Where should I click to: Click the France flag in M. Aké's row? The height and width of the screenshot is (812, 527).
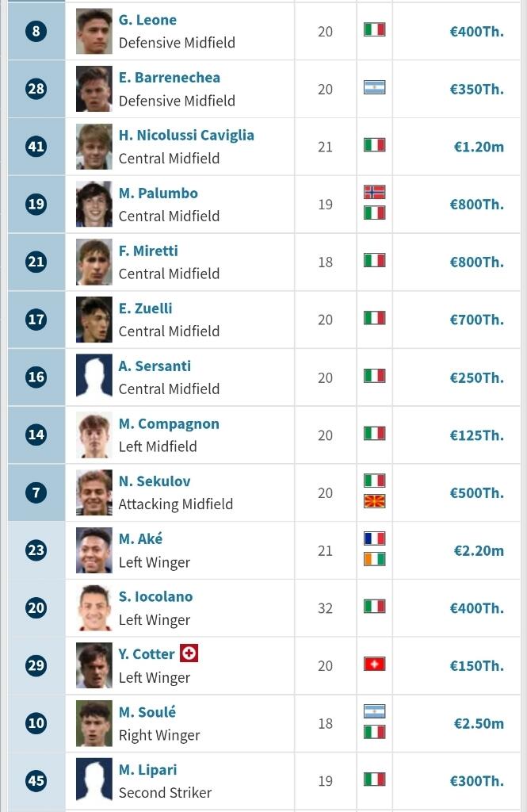374,538
